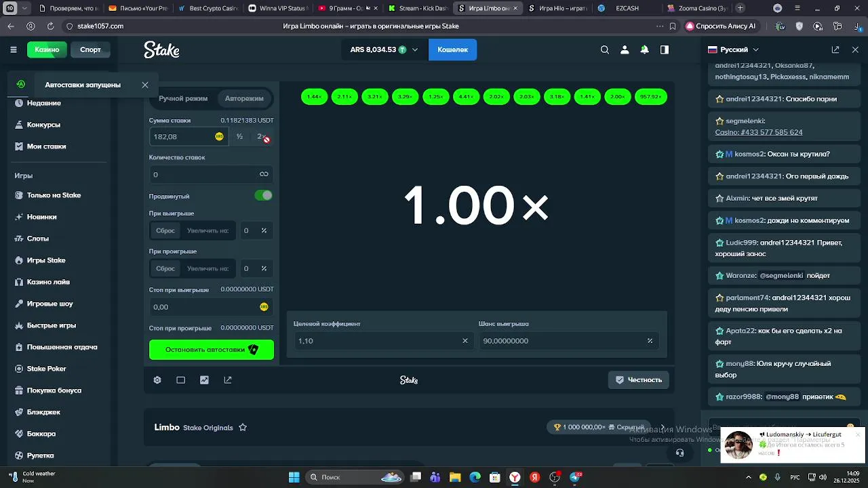The image size is (868, 488).
Task: Expand the ARS 8,034.53 balance dropdown
Action: click(x=384, y=49)
